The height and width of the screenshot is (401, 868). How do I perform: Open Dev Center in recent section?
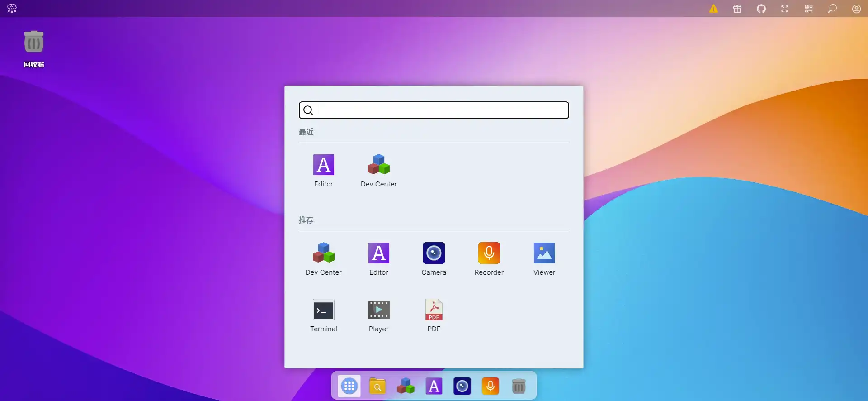pyautogui.click(x=378, y=165)
